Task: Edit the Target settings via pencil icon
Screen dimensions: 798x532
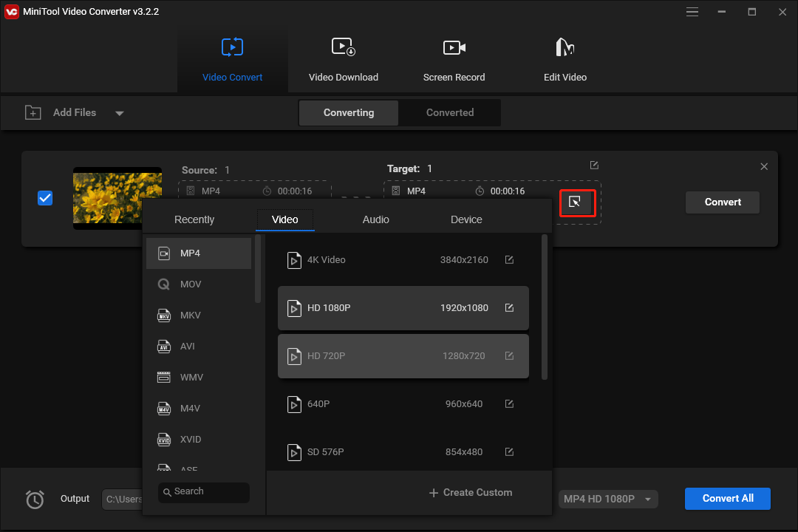Action: pyautogui.click(x=594, y=165)
